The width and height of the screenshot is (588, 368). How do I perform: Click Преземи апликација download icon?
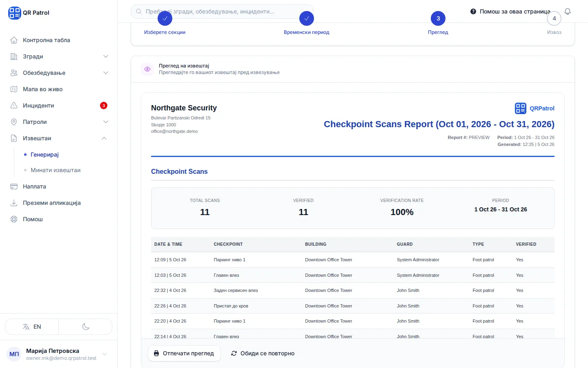tap(14, 203)
